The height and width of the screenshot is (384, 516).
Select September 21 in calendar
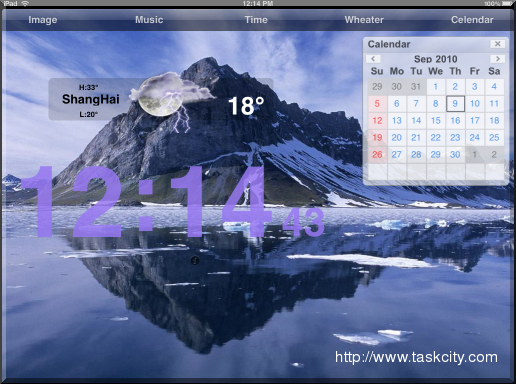point(416,138)
